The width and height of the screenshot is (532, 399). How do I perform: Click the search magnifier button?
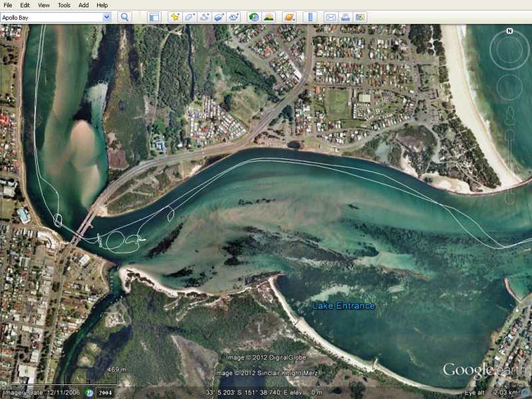(124, 17)
